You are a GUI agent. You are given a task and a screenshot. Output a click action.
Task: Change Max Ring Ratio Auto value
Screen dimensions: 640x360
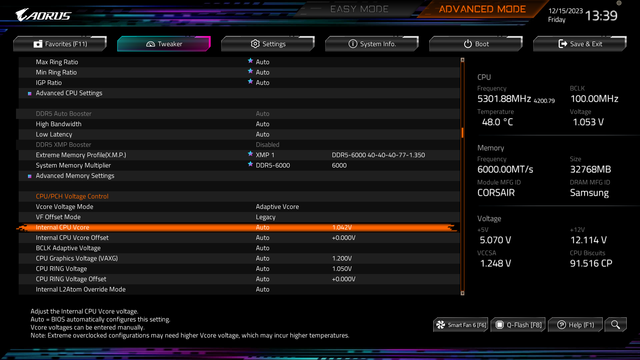[x=262, y=62]
